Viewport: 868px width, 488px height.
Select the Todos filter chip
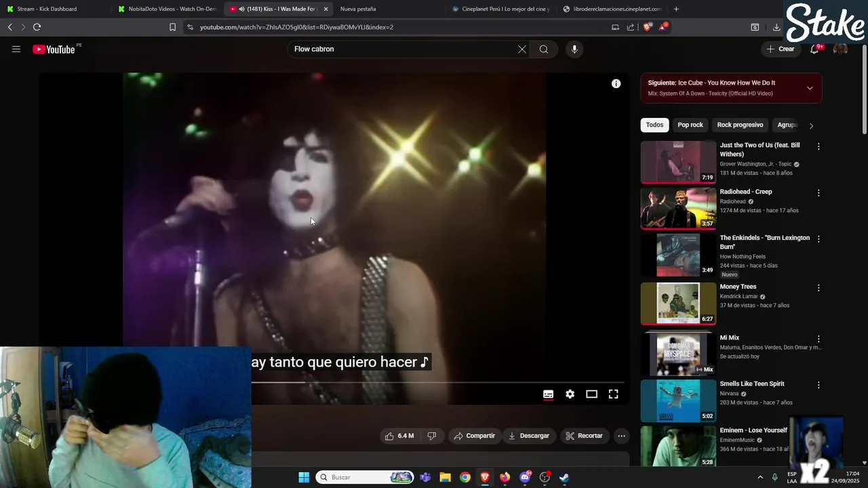click(654, 125)
